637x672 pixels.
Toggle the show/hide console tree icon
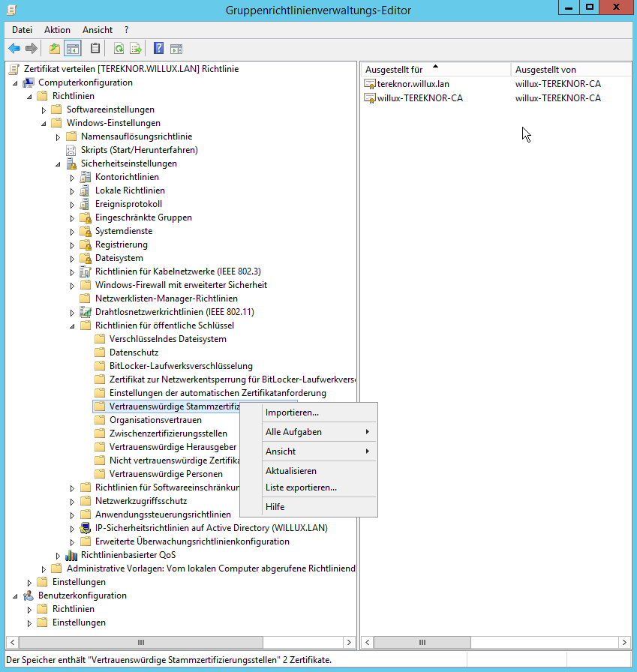click(x=73, y=49)
